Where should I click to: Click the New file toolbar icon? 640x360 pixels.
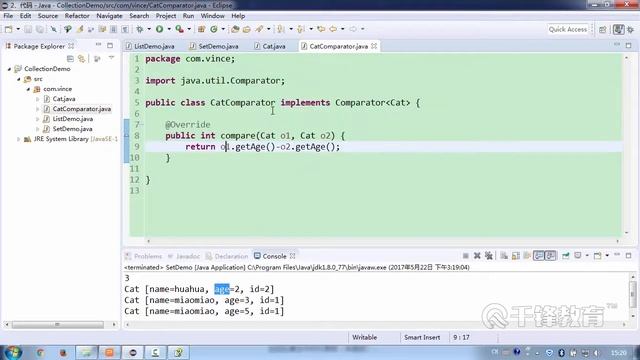pyautogui.click(x=9, y=29)
